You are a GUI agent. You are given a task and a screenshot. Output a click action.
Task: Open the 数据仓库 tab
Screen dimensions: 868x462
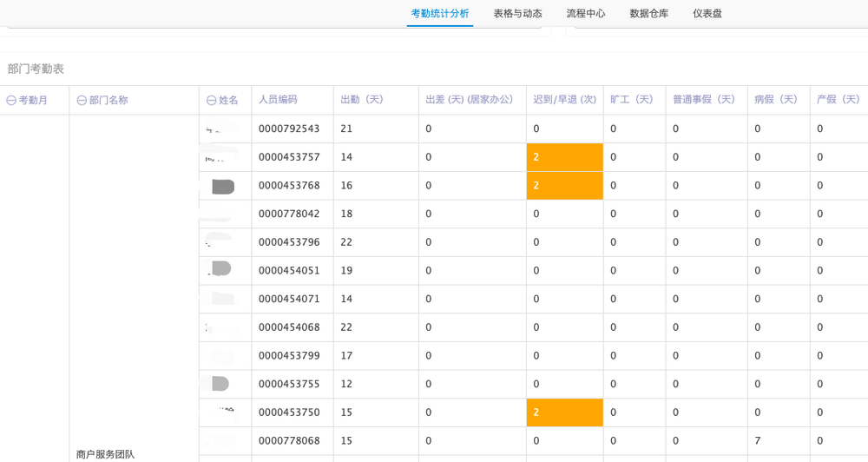point(649,14)
